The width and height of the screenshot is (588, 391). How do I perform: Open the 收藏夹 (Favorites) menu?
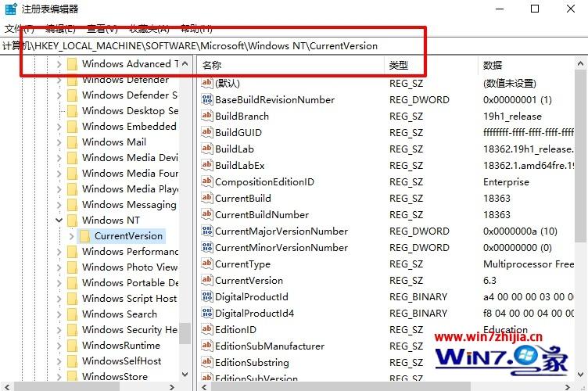pos(149,28)
